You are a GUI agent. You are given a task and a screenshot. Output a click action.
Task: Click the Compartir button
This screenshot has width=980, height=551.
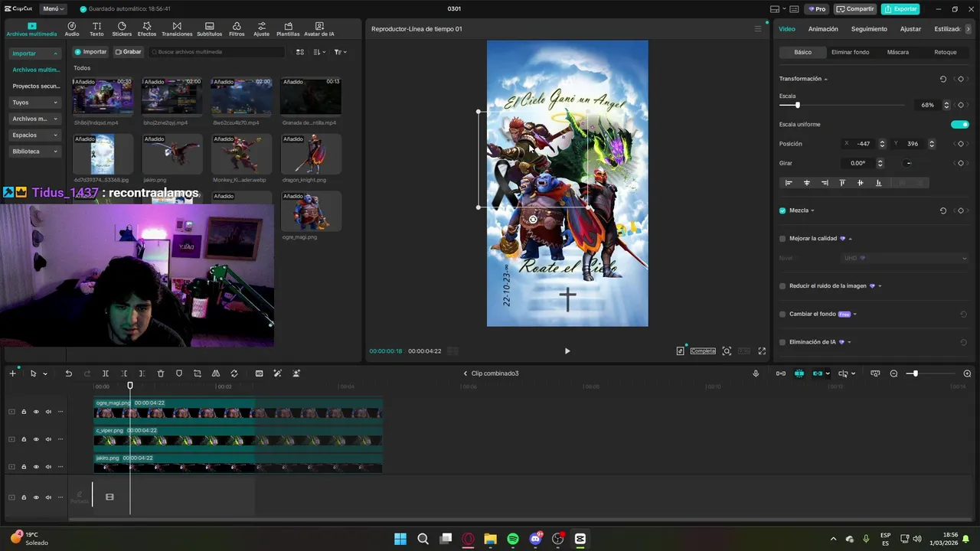855,9
